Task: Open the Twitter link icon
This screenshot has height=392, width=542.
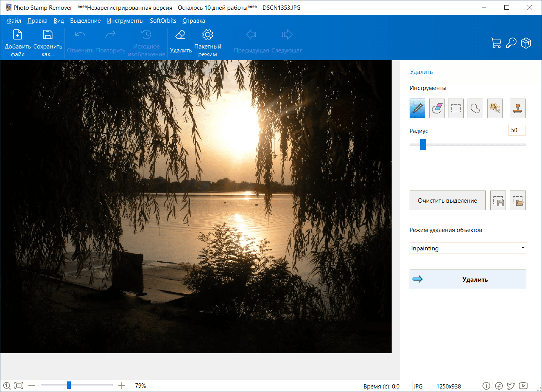Action: tap(511, 386)
